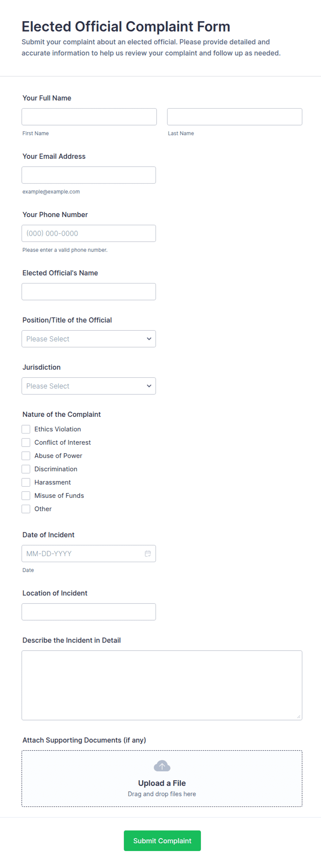Viewport: 321px width, 868px height.
Task: Open the Position/Title of the Official dropdown
Action: pos(88,339)
